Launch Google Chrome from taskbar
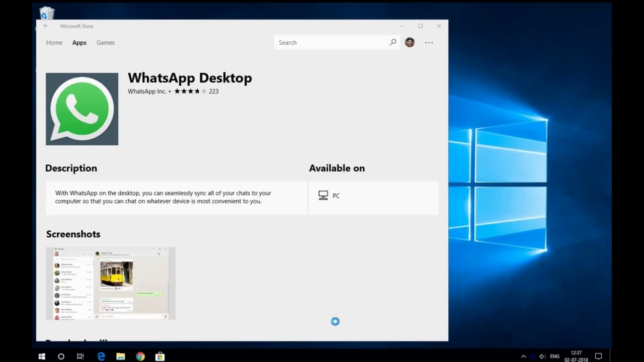Viewport: 644px width, 362px height. coord(140,356)
